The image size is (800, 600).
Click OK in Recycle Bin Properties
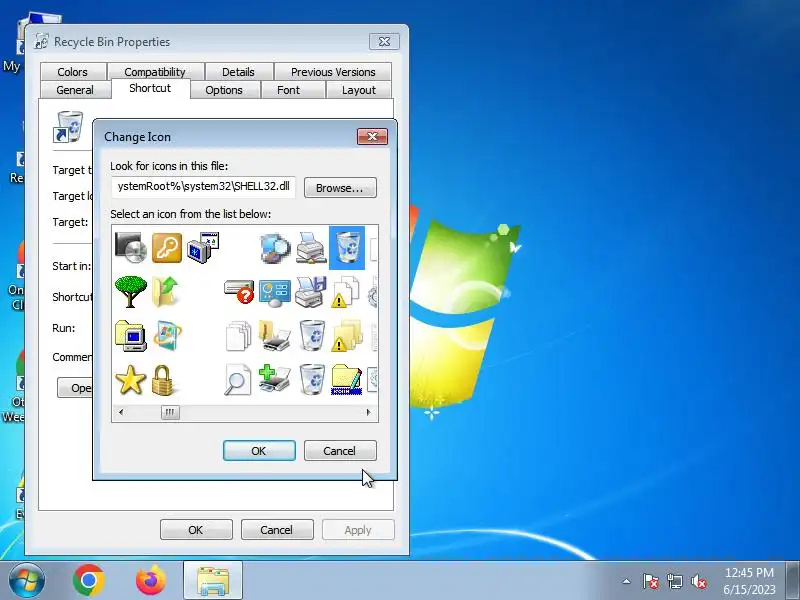tap(196, 530)
